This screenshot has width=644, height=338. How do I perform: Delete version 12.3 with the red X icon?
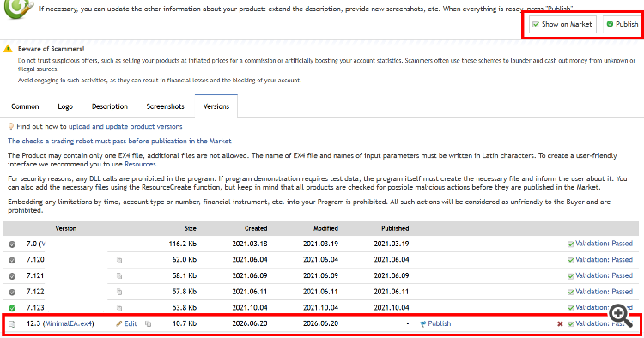[x=560, y=324]
